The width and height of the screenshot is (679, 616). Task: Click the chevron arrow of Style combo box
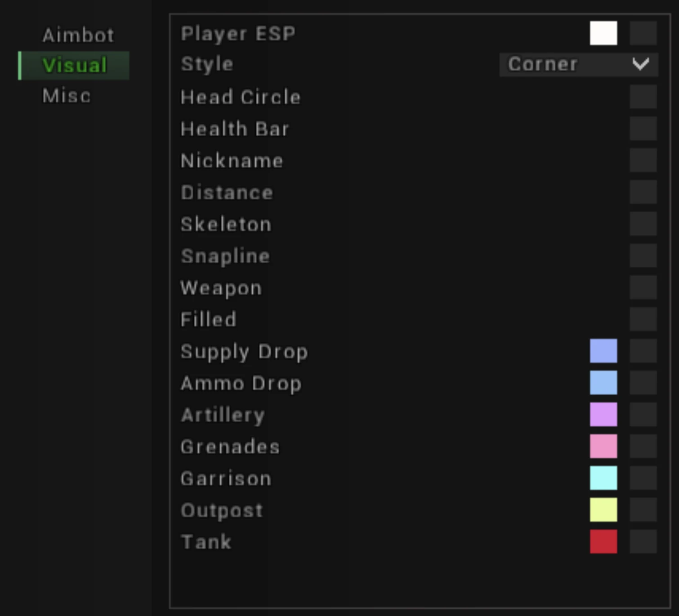click(641, 64)
